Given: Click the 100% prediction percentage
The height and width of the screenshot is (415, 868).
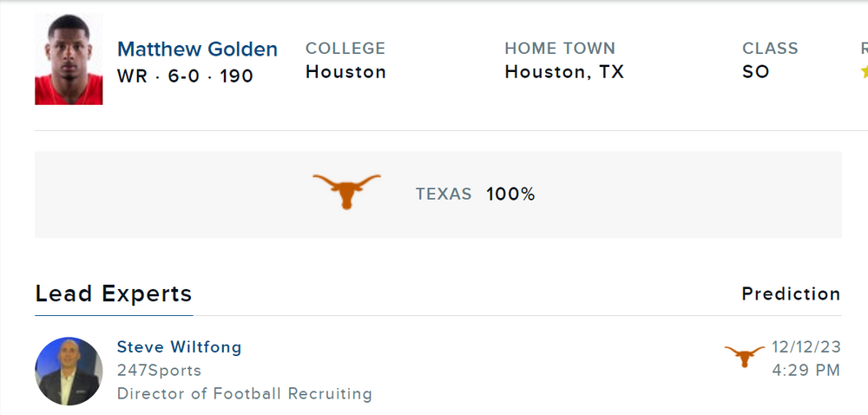Looking at the screenshot, I should (x=510, y=194).
